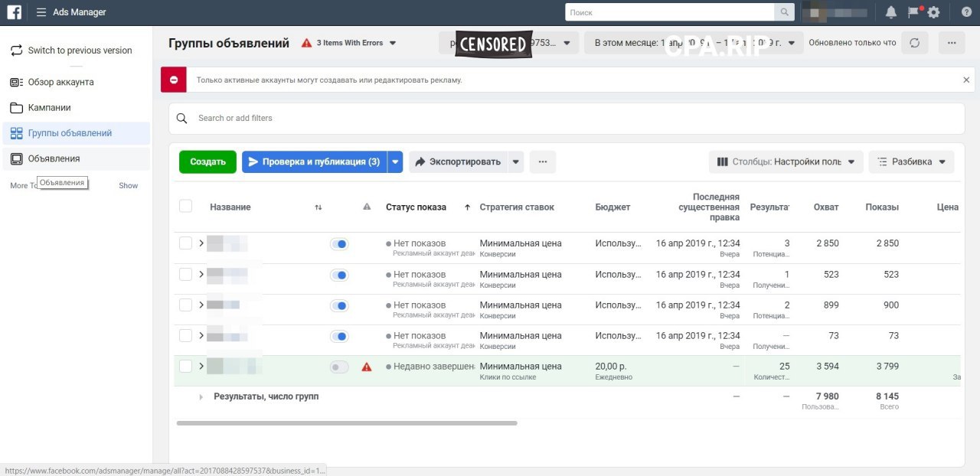980x476 pixels.
Task: Open the Ads Manager hamburger menu
Action: pyautogui.click(x=41, y=12)
